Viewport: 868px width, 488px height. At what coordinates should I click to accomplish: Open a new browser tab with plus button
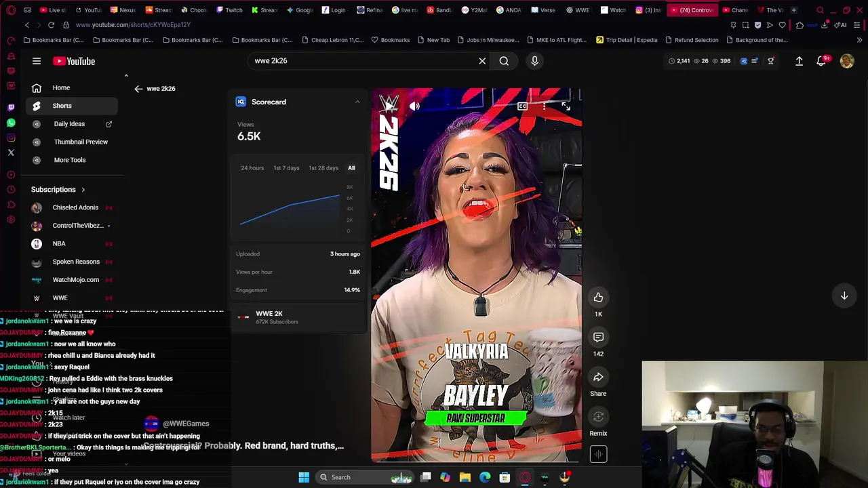point(794,10)
